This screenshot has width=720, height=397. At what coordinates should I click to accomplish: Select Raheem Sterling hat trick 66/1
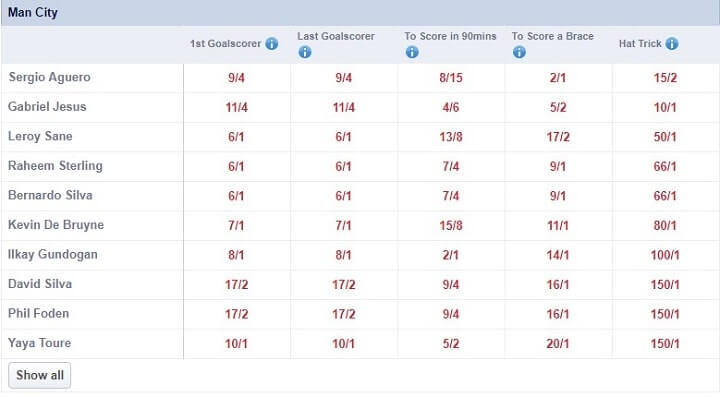click(x=665, y=166)
